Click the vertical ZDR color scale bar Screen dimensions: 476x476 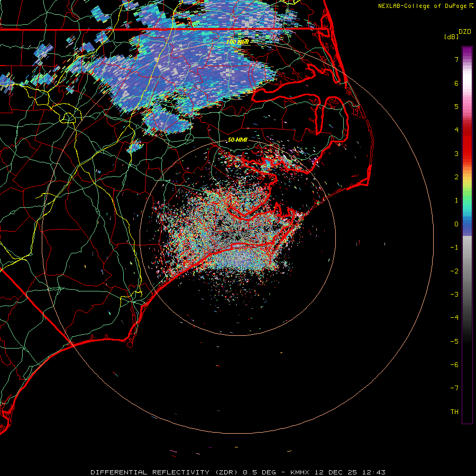tap(467, 235)
